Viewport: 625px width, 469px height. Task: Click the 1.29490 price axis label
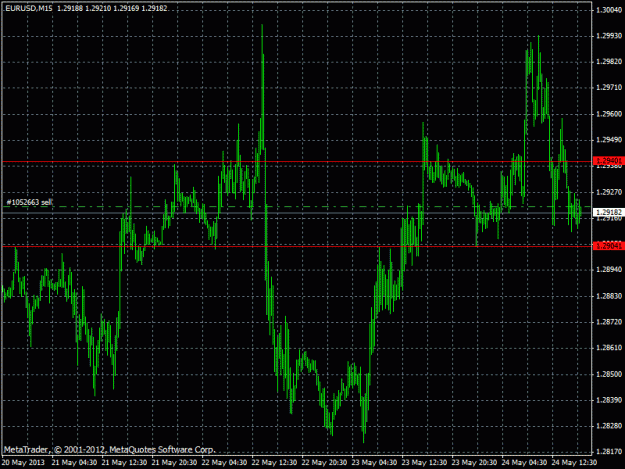[x=609, y=139]
